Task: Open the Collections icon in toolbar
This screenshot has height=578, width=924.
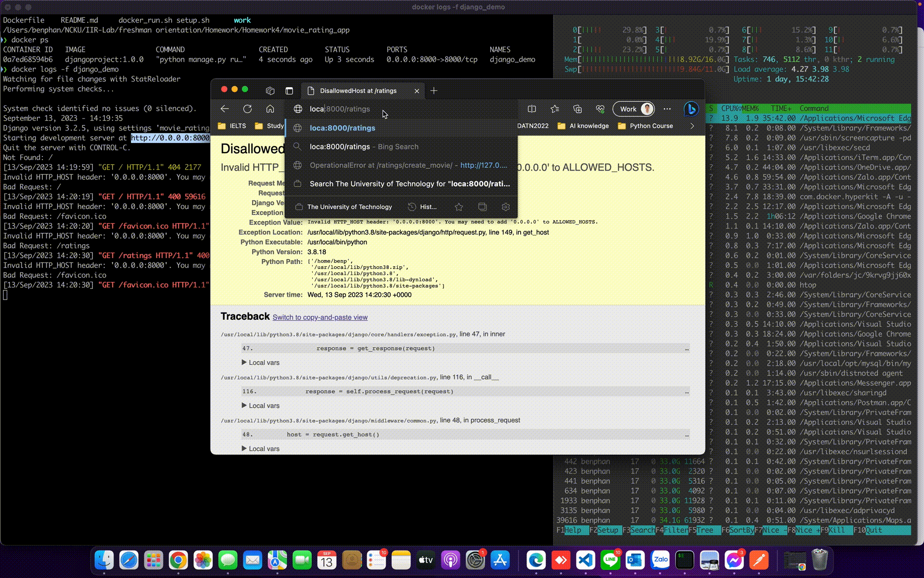Action: click(x=577, y=109)
